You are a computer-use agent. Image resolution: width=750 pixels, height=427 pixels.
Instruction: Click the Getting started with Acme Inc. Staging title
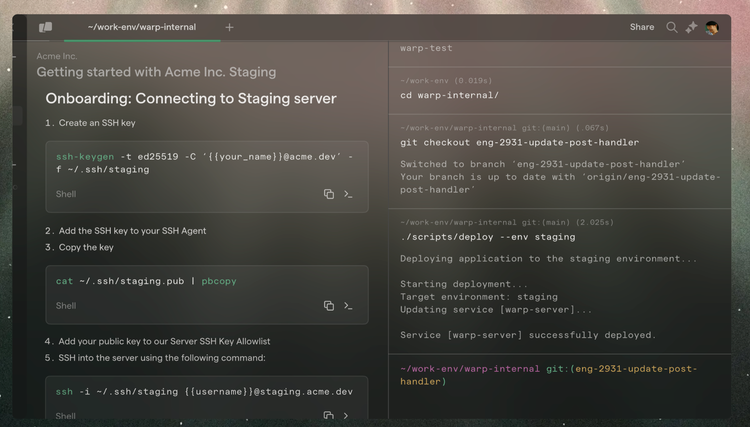(x=156, y=72)
